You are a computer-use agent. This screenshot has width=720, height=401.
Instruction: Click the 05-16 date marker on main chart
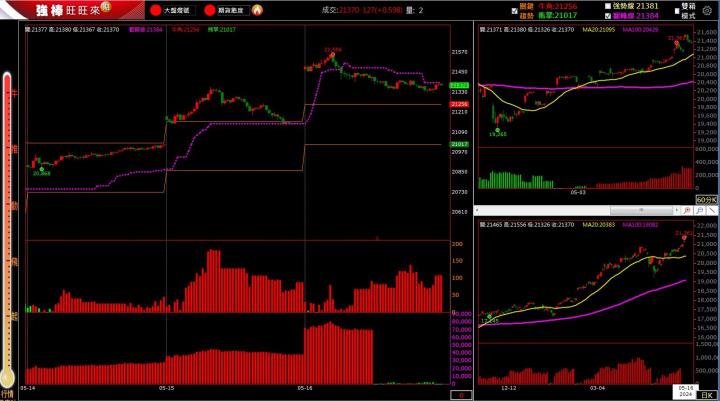[306, 387]
